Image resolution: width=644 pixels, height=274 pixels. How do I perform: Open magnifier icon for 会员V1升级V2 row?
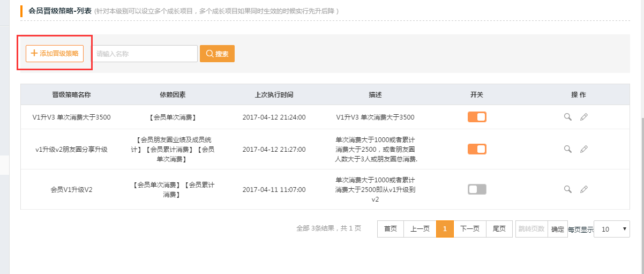(x=568, y=189)
